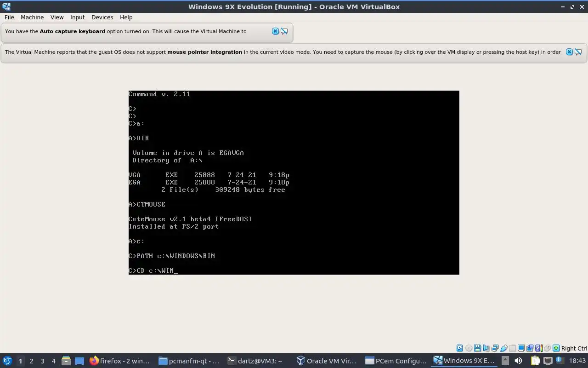
Task: Open the network connection tray icon
Action: click(x=548, y=361)
